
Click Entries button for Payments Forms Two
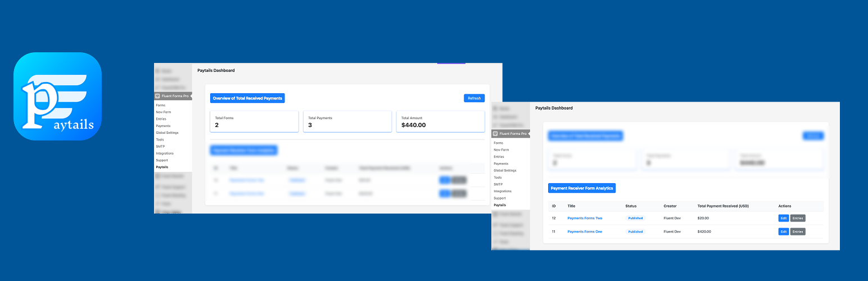tap(798, 218)
